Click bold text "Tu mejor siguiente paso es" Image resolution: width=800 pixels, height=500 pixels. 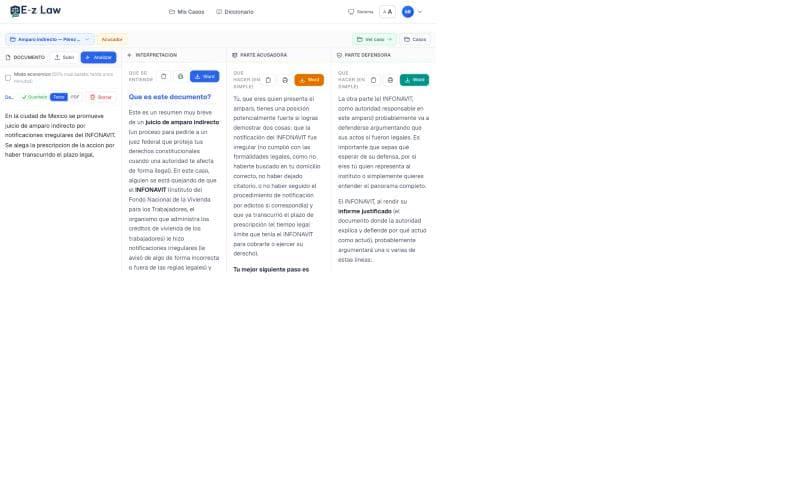pos(271,269)
